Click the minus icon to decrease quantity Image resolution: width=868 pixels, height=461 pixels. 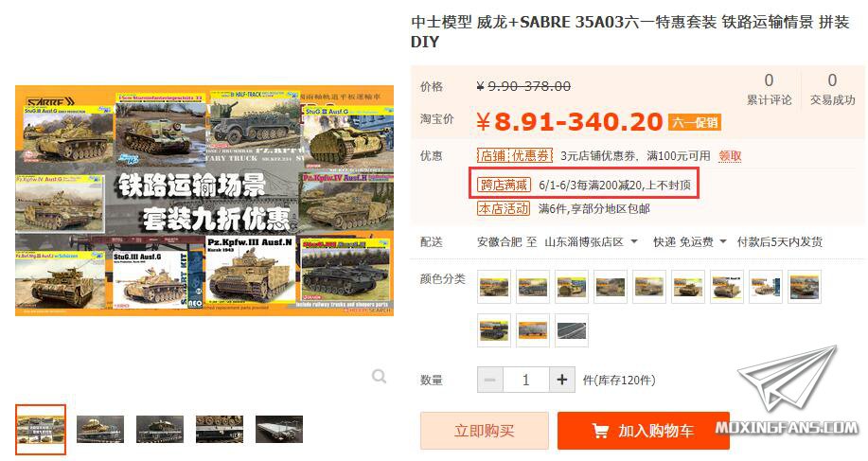click(x=490, y=381)
